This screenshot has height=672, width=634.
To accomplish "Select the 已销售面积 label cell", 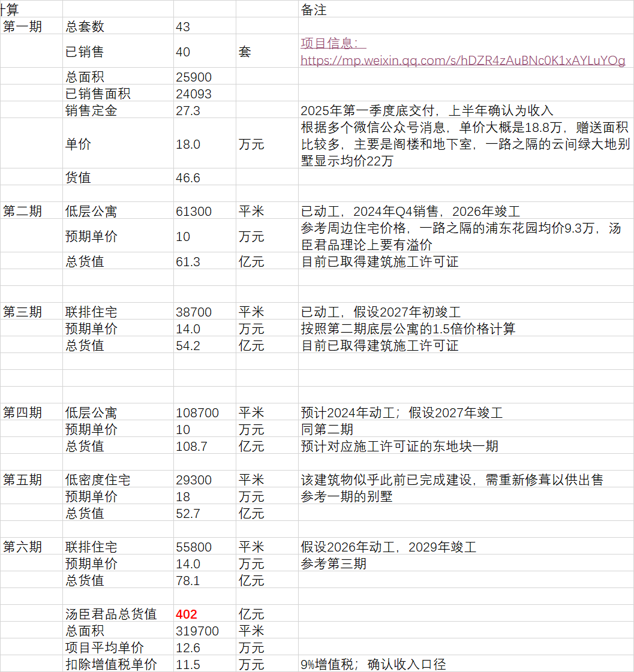I will (x=118, y=93).
